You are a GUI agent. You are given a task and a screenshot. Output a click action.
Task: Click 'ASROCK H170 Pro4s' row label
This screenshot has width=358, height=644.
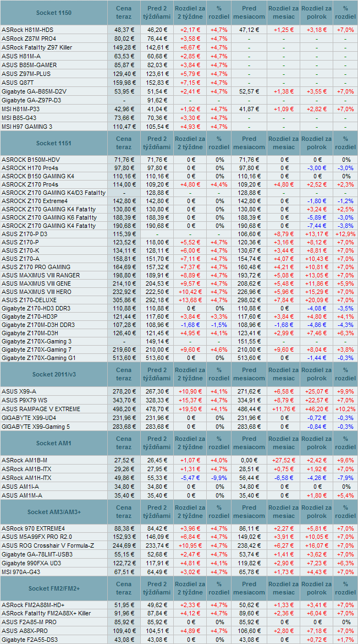tap(30, 167)
